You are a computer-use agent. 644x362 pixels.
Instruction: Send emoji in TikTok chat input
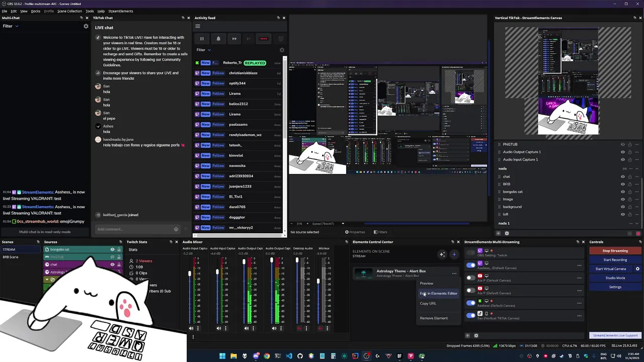click(176, 229)
